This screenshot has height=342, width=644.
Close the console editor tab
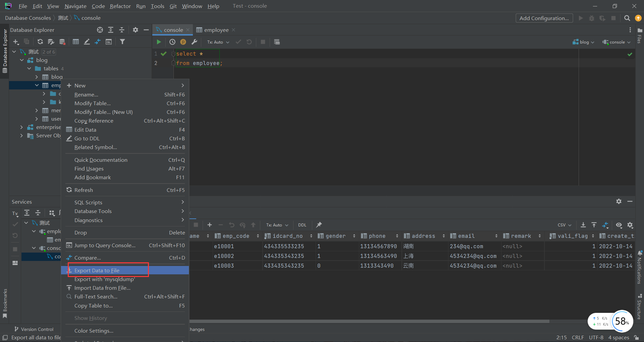point(188,30)
